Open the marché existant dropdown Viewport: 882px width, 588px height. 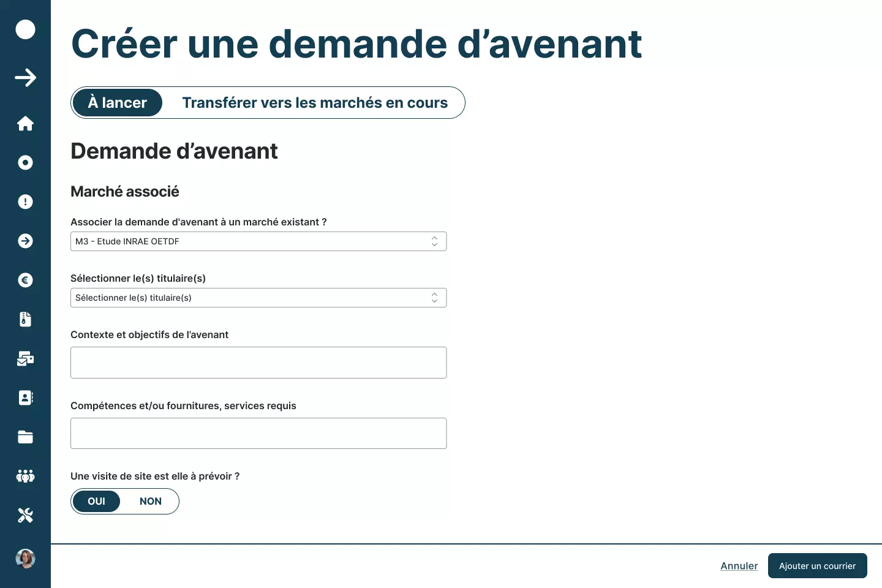tap(258, 241)
